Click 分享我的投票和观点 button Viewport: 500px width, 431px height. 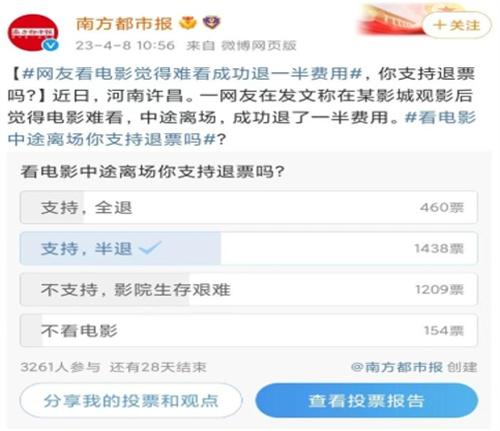[x=131, y=400]
